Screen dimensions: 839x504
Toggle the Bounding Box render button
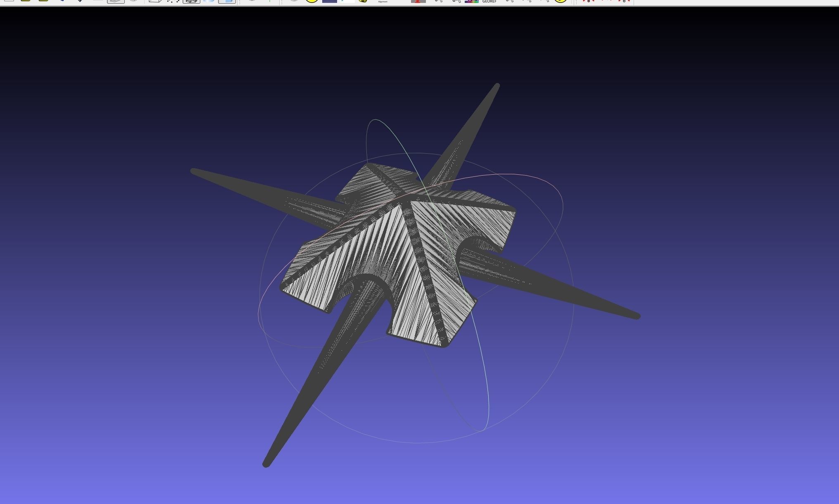click(x=155, y=1)
